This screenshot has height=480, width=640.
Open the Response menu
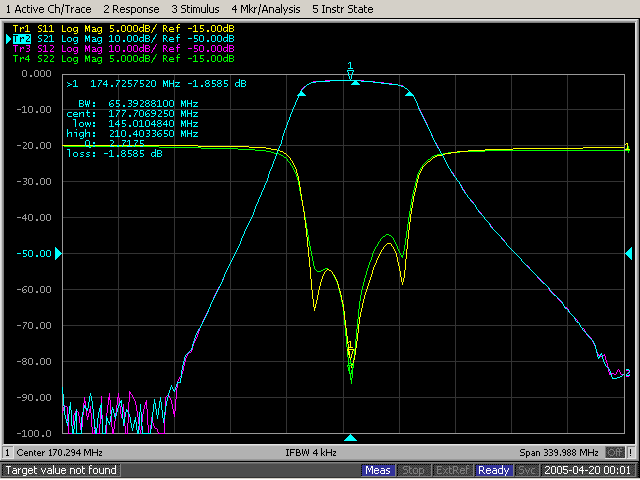pos(132,8)
